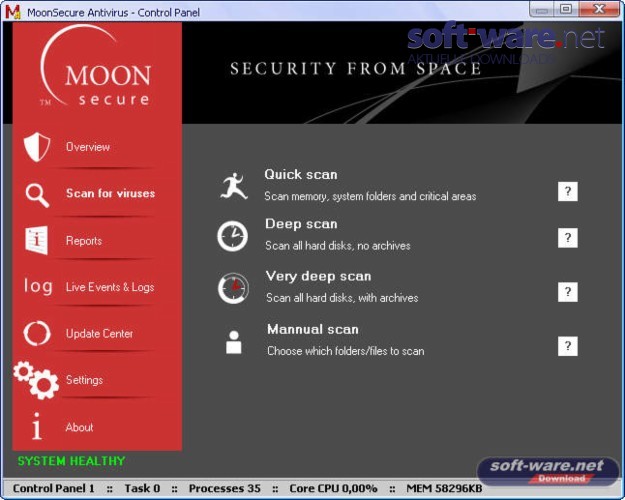Click the Update Center circular arrows icon
Viewport: 625px width, 500px height.
click(x=37, y=333)
